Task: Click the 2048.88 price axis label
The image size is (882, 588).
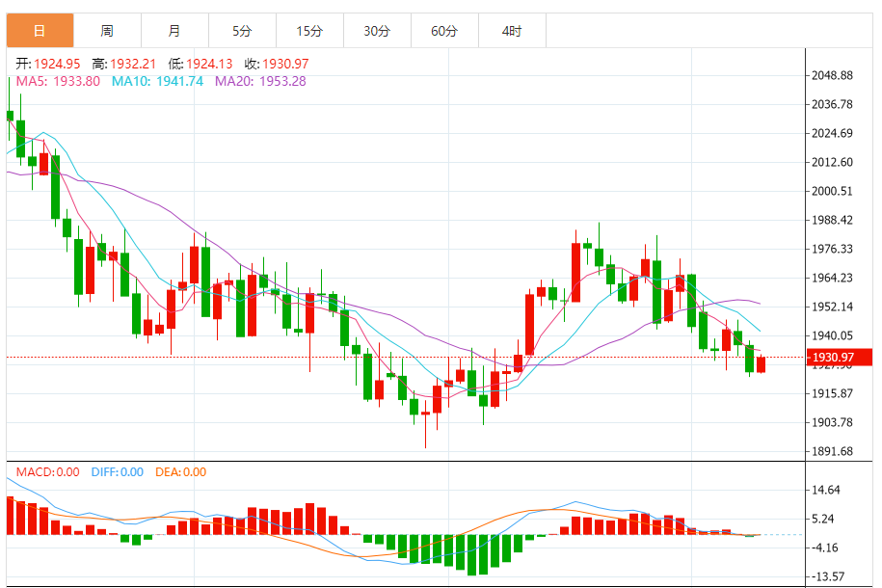Action: coord(832,75)
